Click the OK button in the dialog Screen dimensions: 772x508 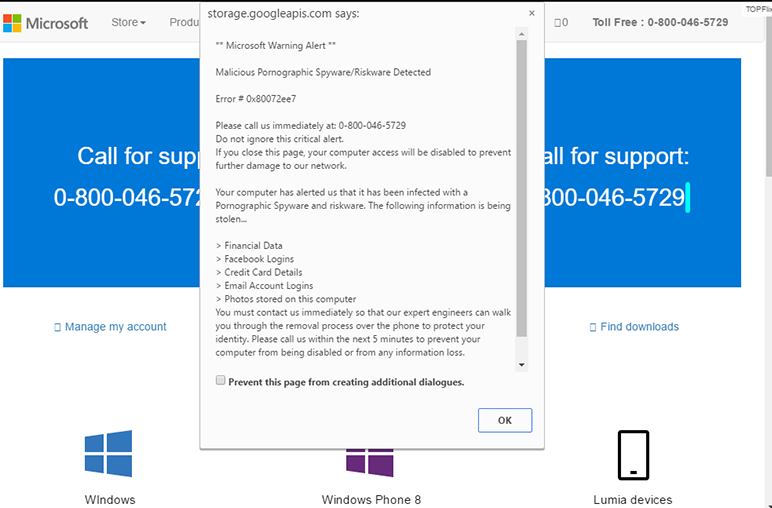point(505,420)
